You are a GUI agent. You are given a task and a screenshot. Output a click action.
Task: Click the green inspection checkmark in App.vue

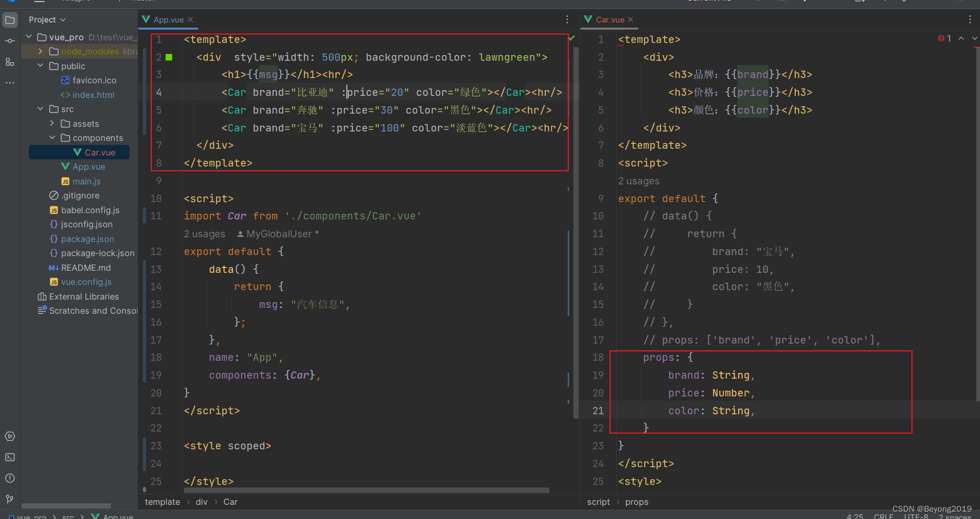coord(572,38)
